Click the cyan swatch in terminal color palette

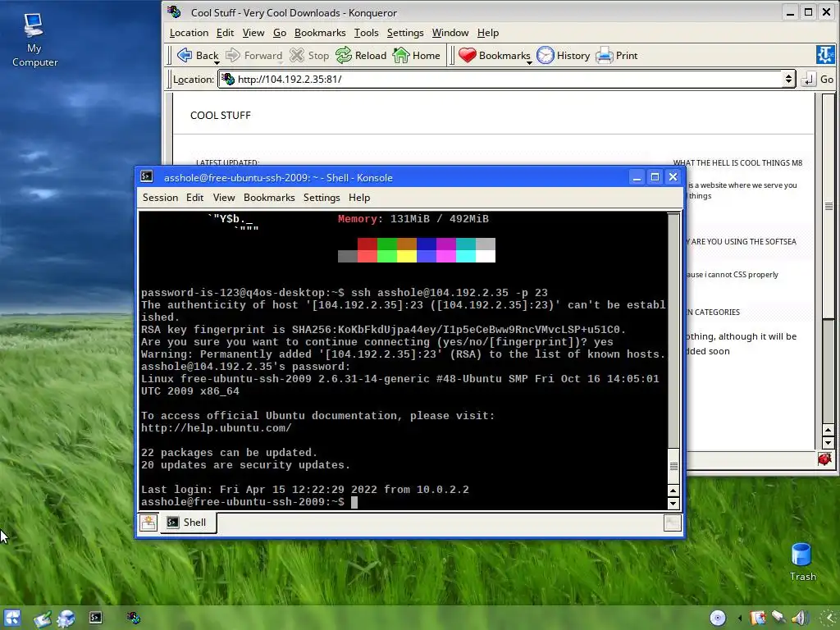tap(466, 256)
